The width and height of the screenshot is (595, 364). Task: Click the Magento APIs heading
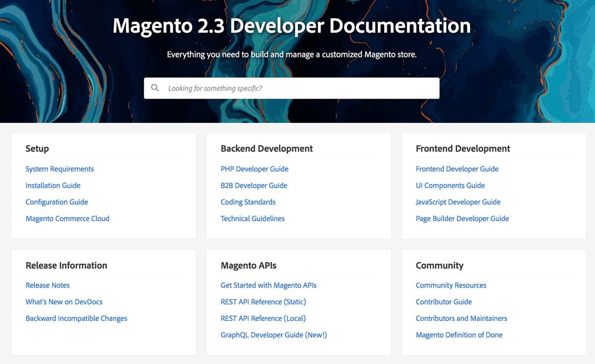tap(248, 265)
